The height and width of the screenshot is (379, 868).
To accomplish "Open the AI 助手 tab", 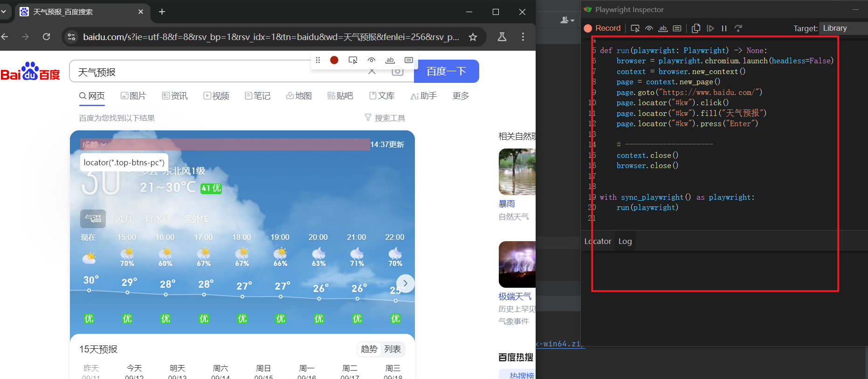I will pos(424,96).
